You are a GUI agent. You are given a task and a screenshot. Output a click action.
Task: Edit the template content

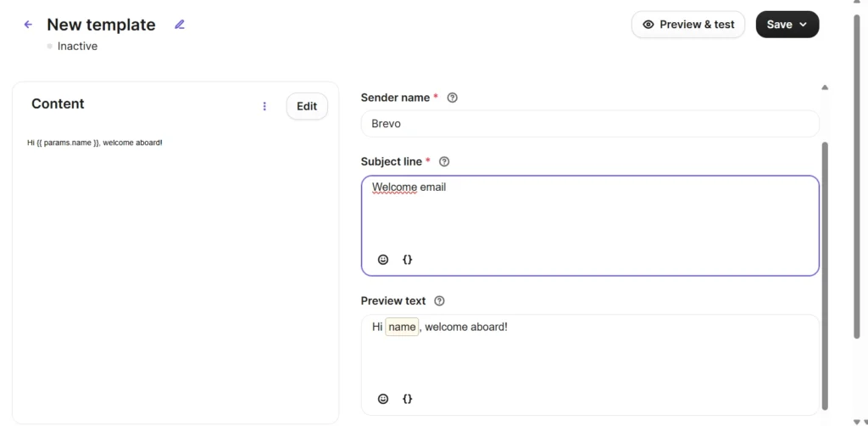(307, 106)
